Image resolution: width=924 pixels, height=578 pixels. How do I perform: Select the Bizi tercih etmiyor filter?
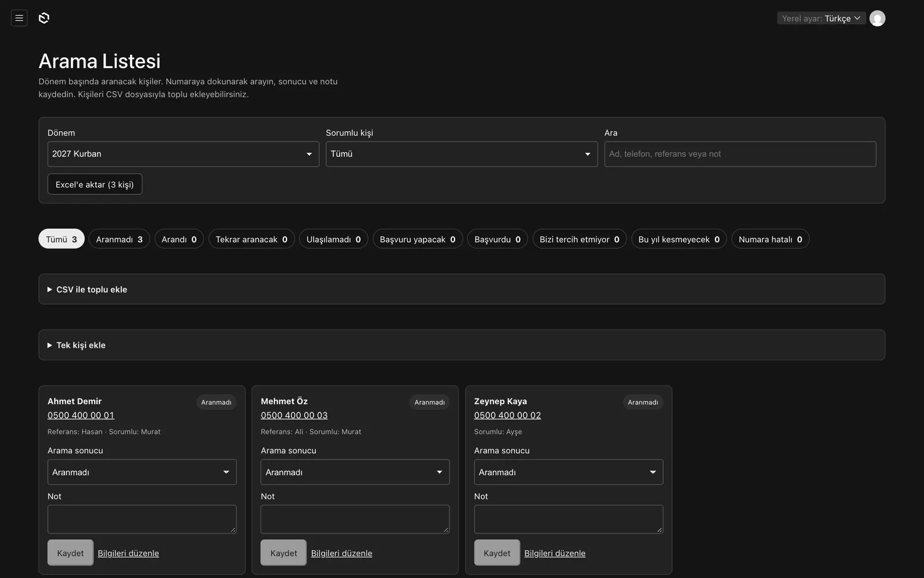point(579,239)
